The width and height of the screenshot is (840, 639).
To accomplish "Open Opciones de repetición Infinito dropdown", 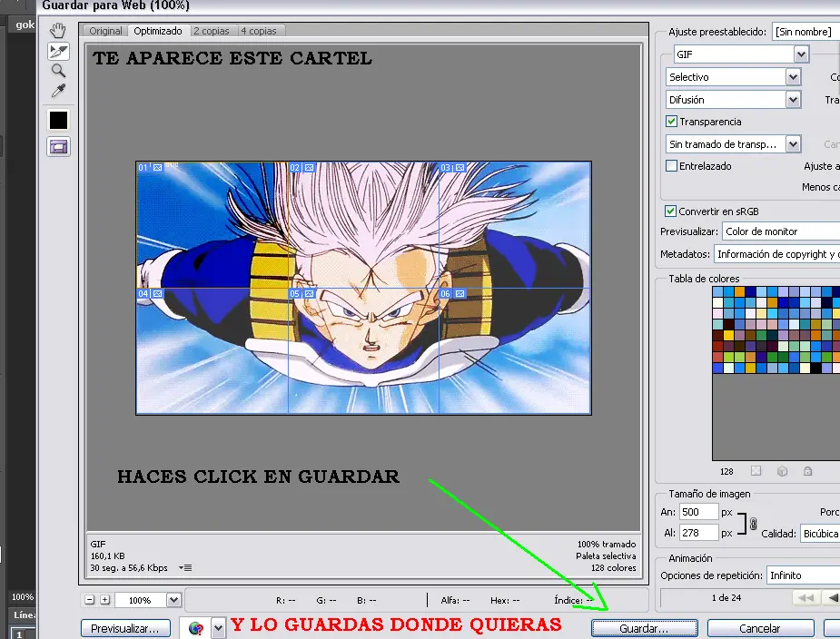I will click(803, 575).
